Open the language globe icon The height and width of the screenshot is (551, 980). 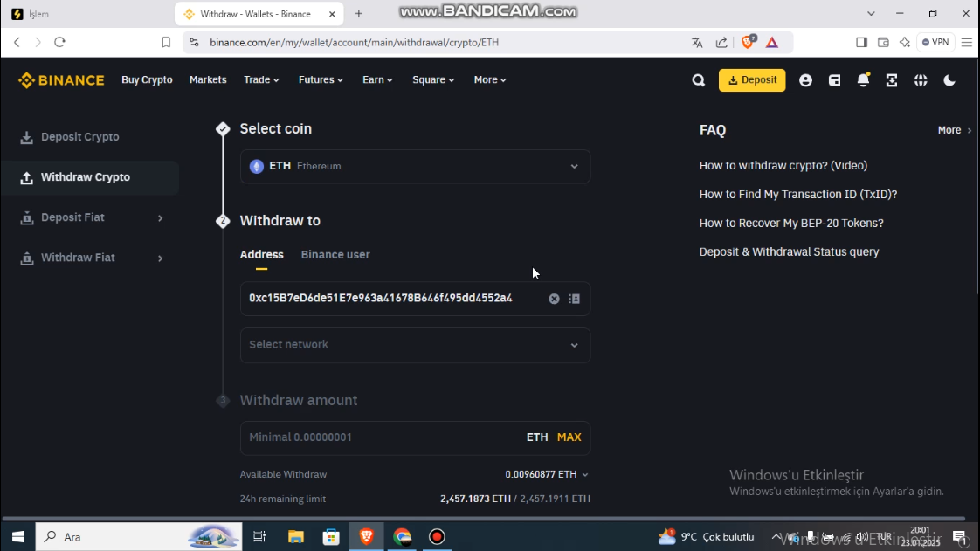click(x=921, y=80)
